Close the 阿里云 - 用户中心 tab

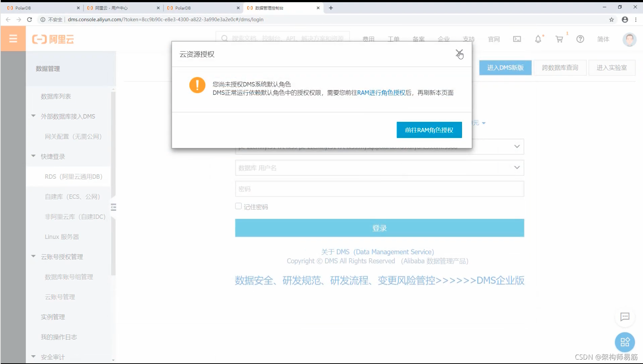pos(158,8)
